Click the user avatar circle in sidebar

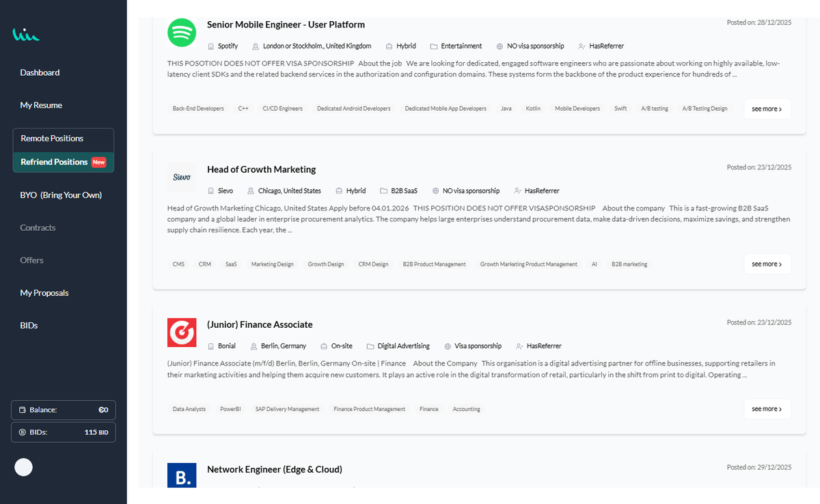pyautogui.click(x=24, y=467)
